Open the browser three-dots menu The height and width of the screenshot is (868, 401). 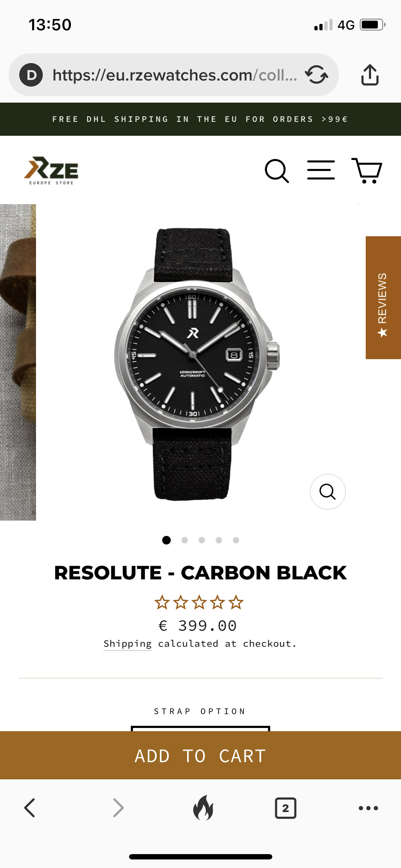[x=368, y=808]
